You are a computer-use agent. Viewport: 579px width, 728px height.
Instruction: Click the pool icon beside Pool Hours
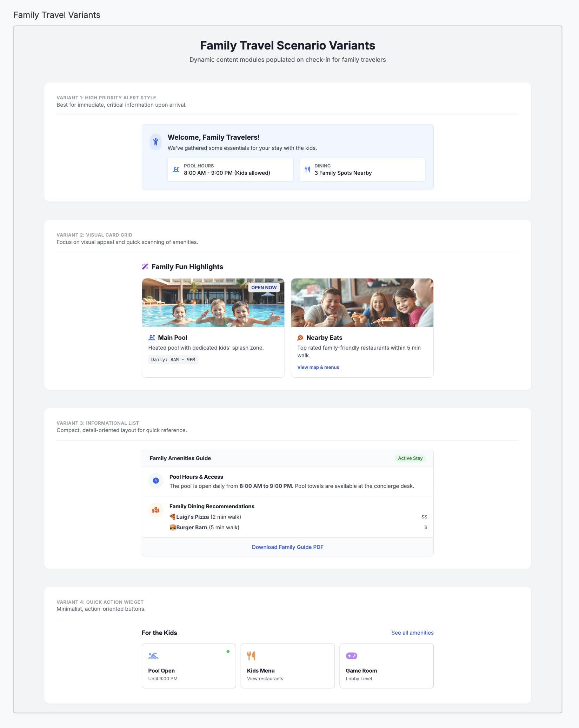coord(176,170)
